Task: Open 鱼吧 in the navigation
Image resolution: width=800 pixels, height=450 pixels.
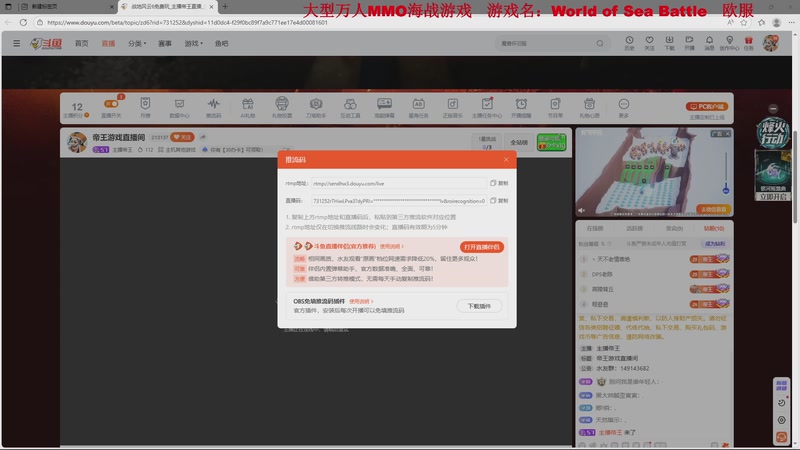Action: point(221,43)
